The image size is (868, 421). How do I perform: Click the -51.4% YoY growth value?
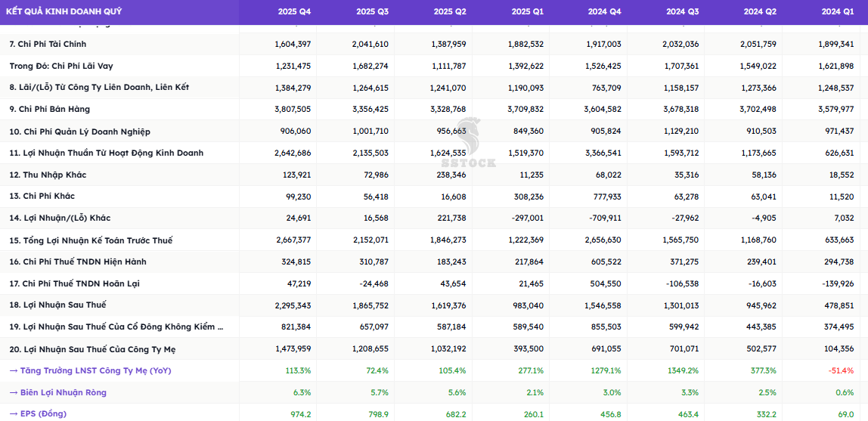pos(841,370)
